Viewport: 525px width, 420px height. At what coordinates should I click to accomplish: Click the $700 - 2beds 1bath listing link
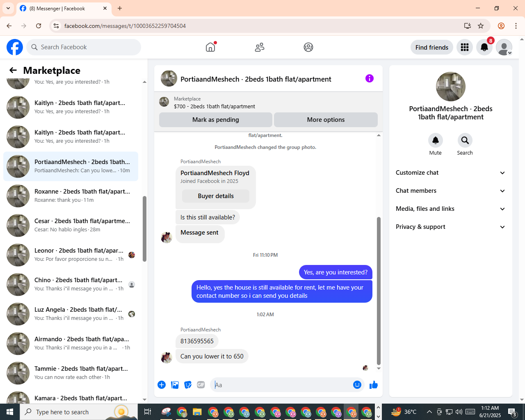pyautogui.click(x=215, y=106)
